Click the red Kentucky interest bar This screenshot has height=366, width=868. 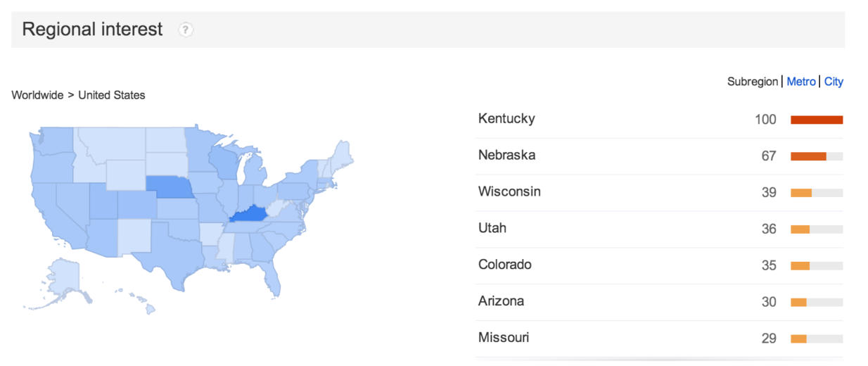click(817, 120)
